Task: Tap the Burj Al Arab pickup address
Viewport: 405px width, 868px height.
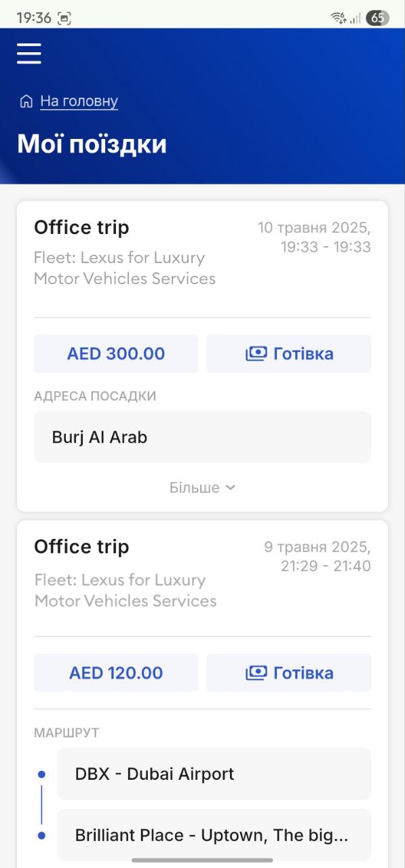Action: [202, 437]
